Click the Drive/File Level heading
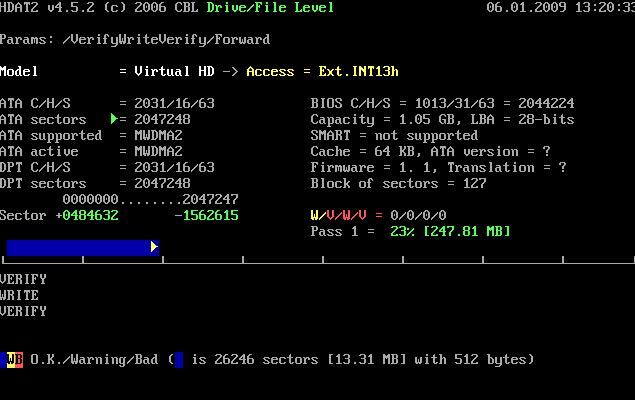 click(270, 7)
